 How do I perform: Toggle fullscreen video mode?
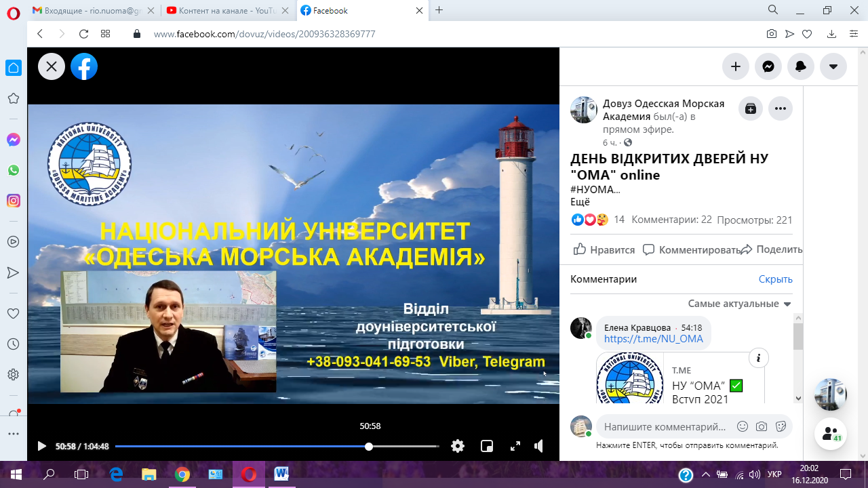[x=515, y=446]
